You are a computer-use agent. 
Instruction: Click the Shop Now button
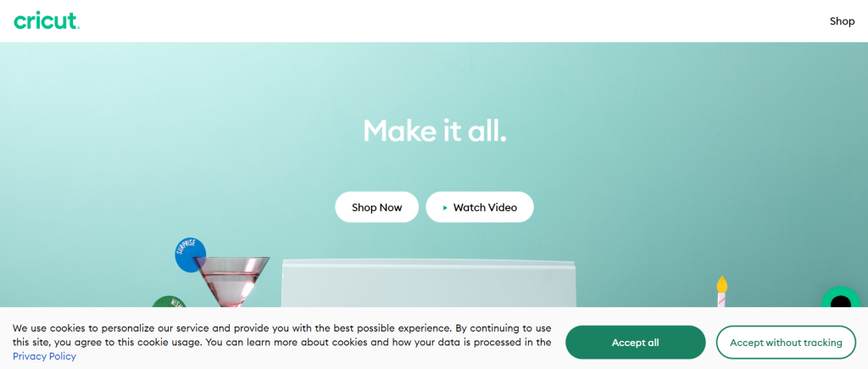(377, 207)
